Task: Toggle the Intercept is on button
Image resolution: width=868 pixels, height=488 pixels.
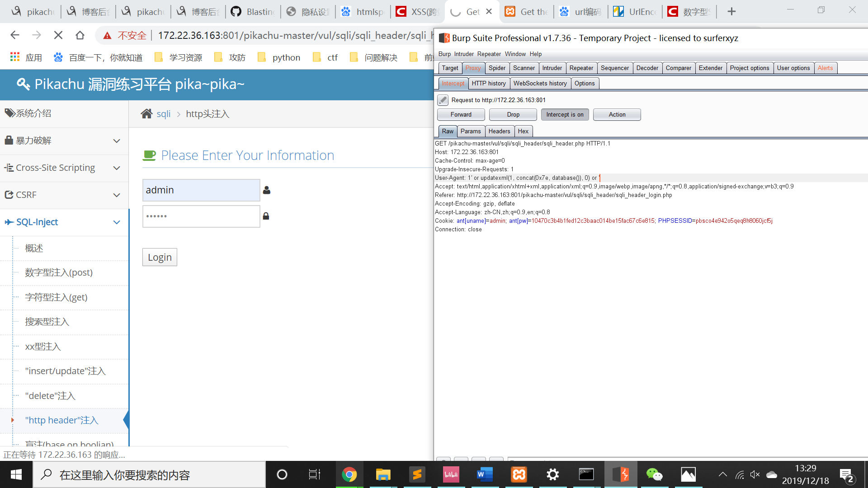Action: (565, 115)
